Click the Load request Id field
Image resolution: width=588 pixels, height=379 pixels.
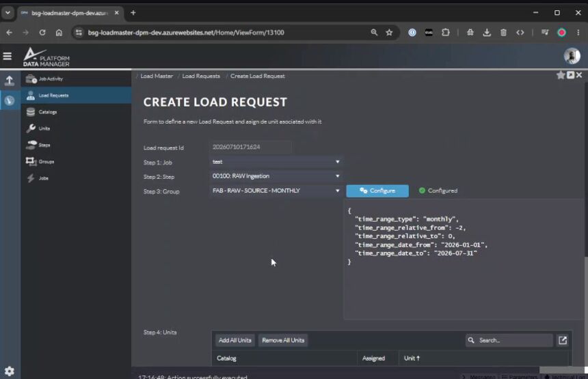coord(250,148)
